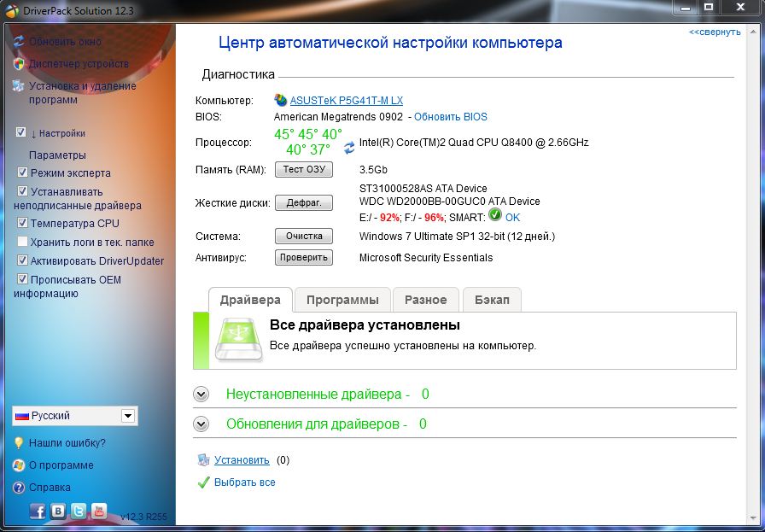Switch to the Драйвера tab
This screenshot has height=532, width=765.
pos(250,300)
